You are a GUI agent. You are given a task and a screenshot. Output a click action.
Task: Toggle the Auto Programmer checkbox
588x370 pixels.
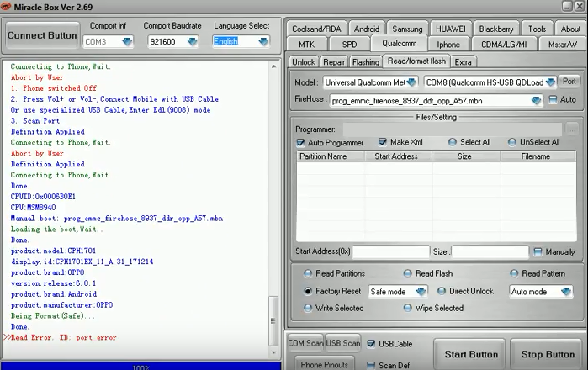300,143
